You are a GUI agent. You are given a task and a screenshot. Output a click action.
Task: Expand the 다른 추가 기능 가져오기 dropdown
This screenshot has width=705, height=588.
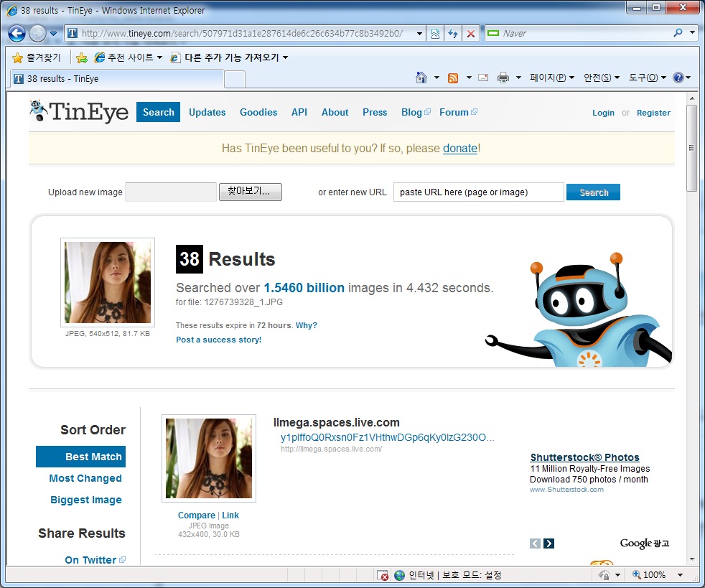(x=285, y=57)
